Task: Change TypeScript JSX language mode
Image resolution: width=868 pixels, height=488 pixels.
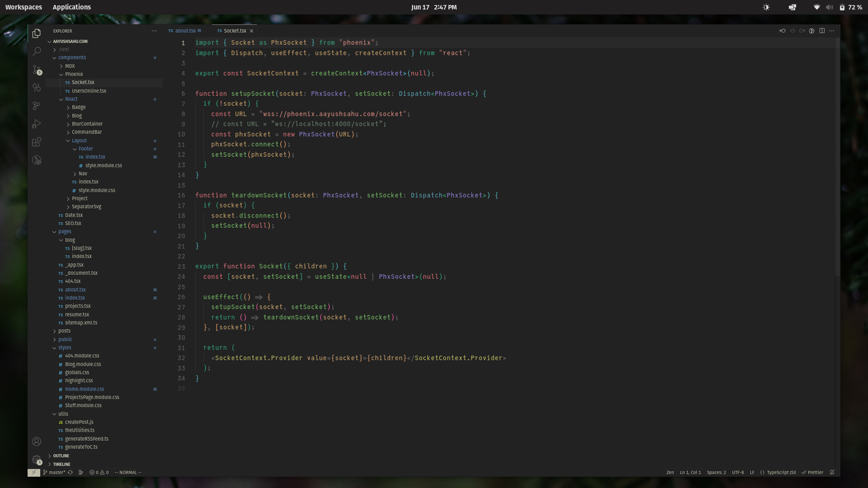Action: [781, 472]
